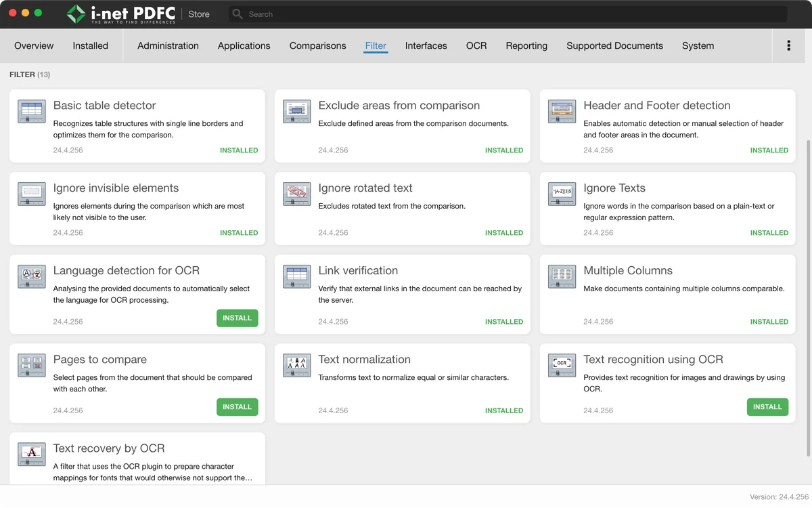Click the Text recognition using OCR icon
The image size is (812, 508).
562,366
